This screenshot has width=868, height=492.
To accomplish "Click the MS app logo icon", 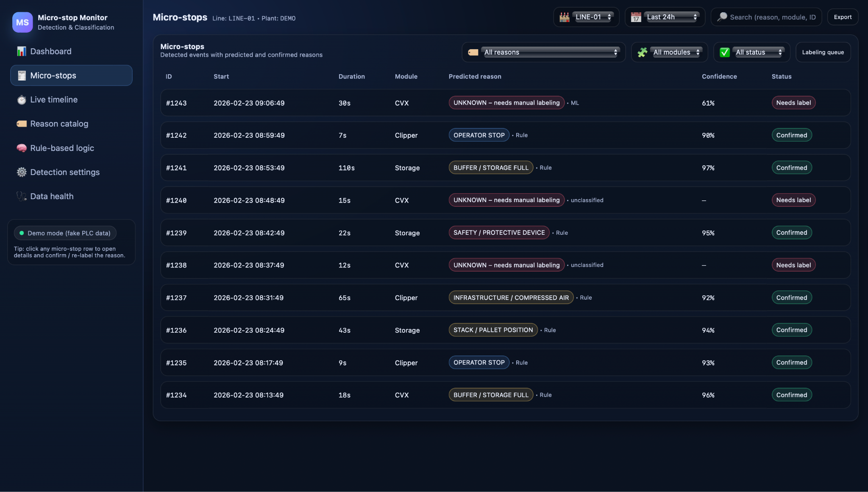I will tap(22, 22).
